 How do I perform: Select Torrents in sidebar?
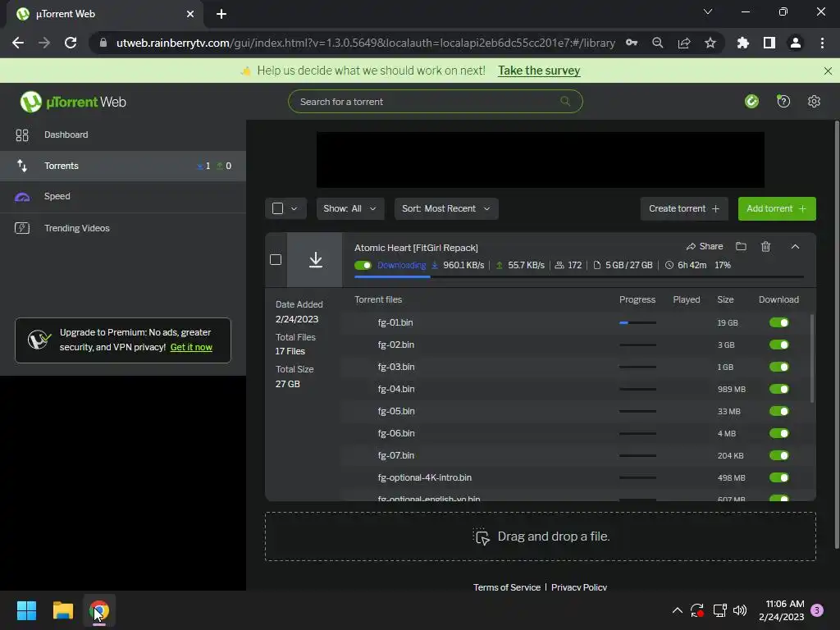pyautogui.click(x=123, y=166)
